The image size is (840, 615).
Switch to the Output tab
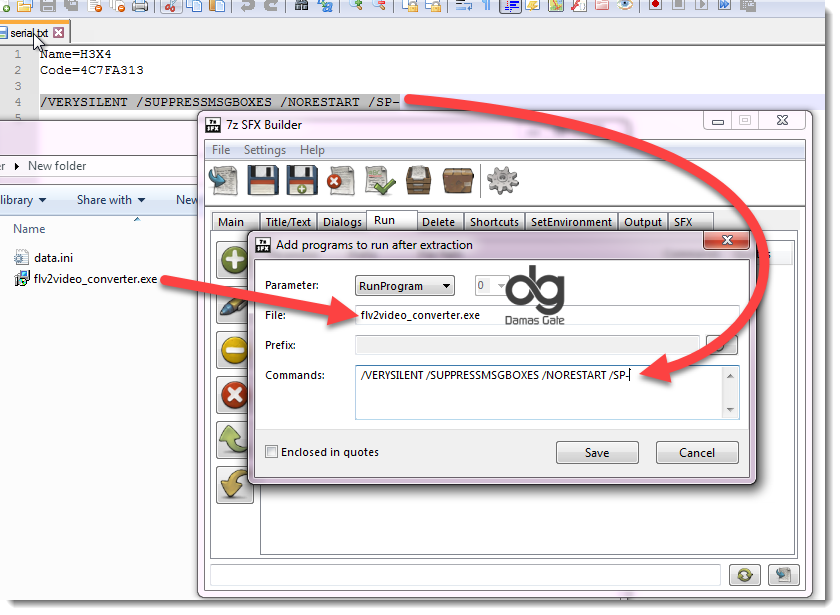[x=643, y=222]
